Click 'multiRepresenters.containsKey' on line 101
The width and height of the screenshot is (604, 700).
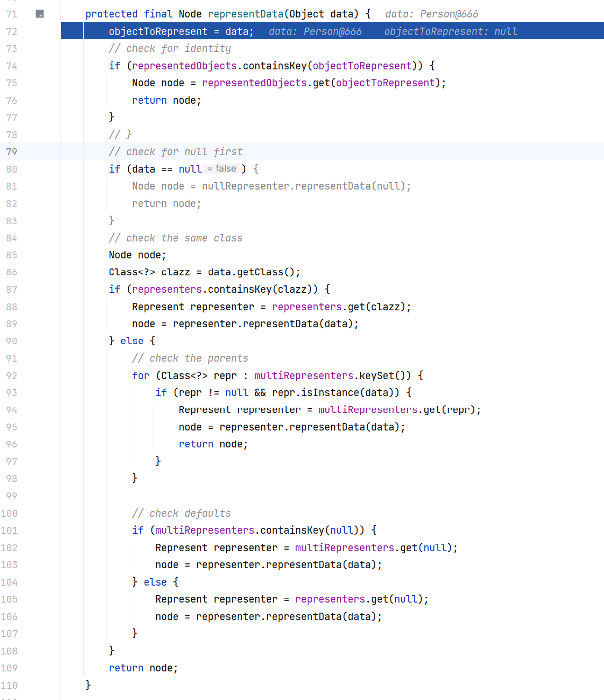(x=240, y=531)
